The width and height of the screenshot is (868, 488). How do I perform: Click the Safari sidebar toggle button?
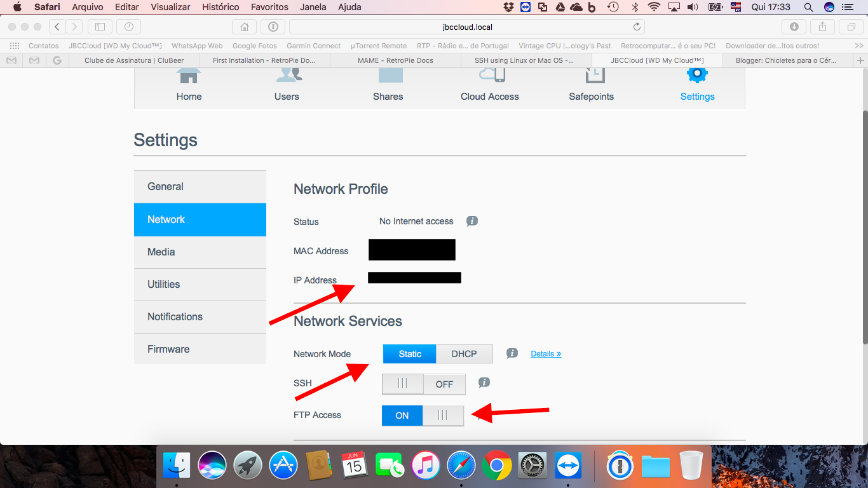(100, 27)
